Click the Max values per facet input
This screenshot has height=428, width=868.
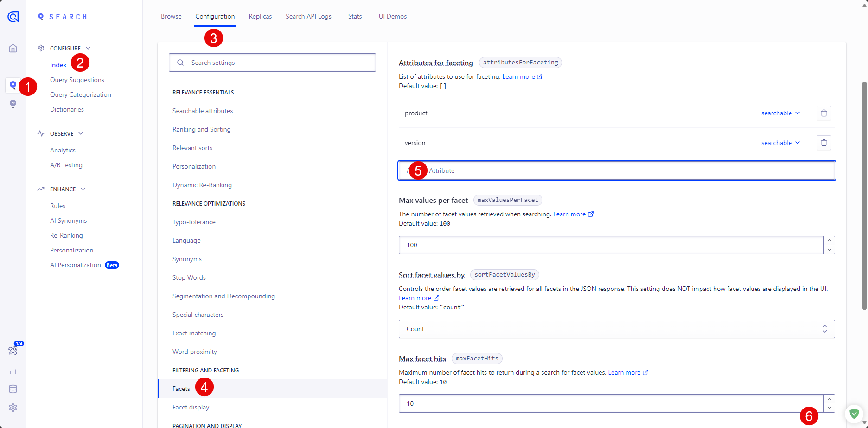pyautogui.click(x=611, y=245)
